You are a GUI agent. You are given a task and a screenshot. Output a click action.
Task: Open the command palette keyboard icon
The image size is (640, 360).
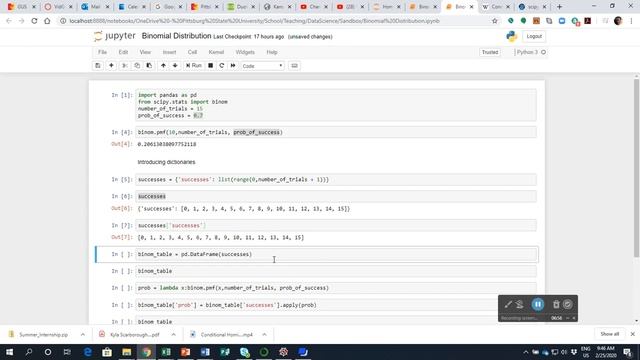[294, 66]
